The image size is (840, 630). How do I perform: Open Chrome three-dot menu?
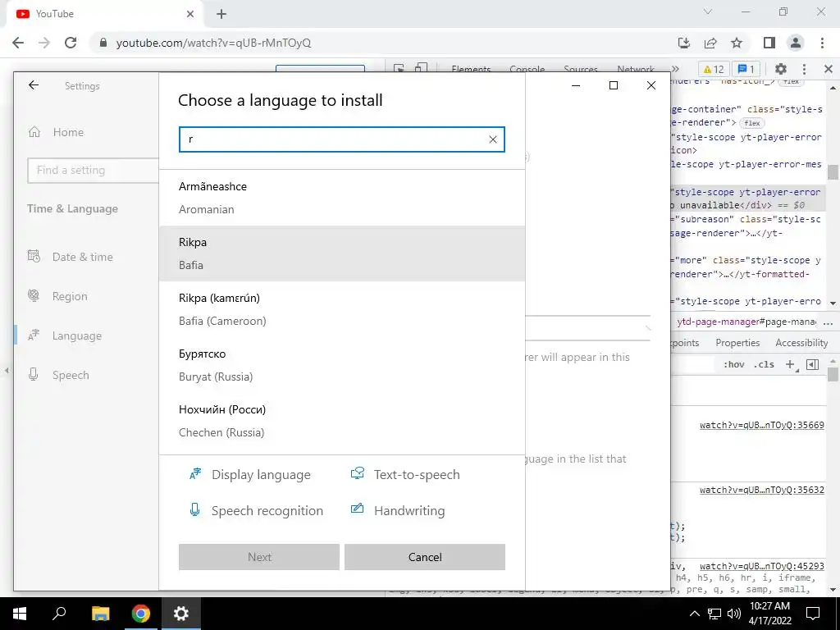(x=822, y=43)
